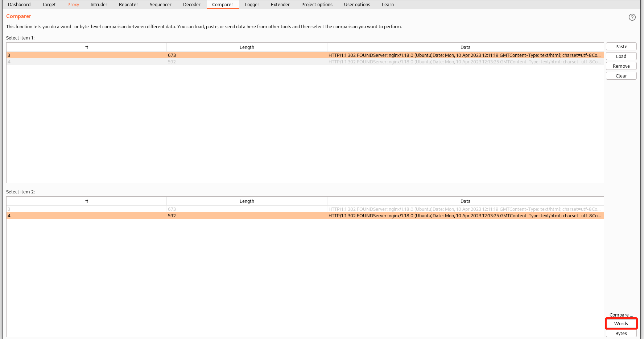Select item 3 in the Select item 2 table

point(247,209)
